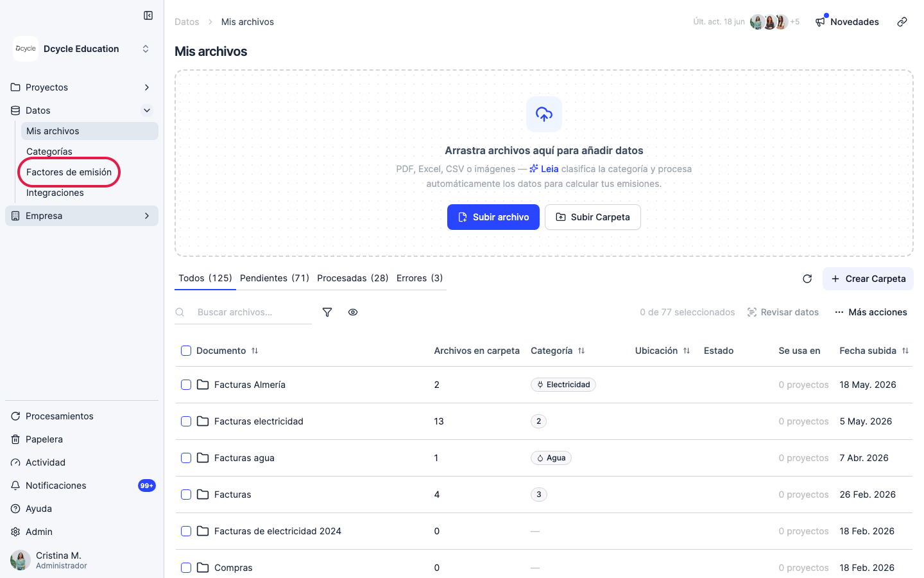Sort by Fecha subida column arrows
Viewport: 924px width, 578px height.
tap(905, 351)
